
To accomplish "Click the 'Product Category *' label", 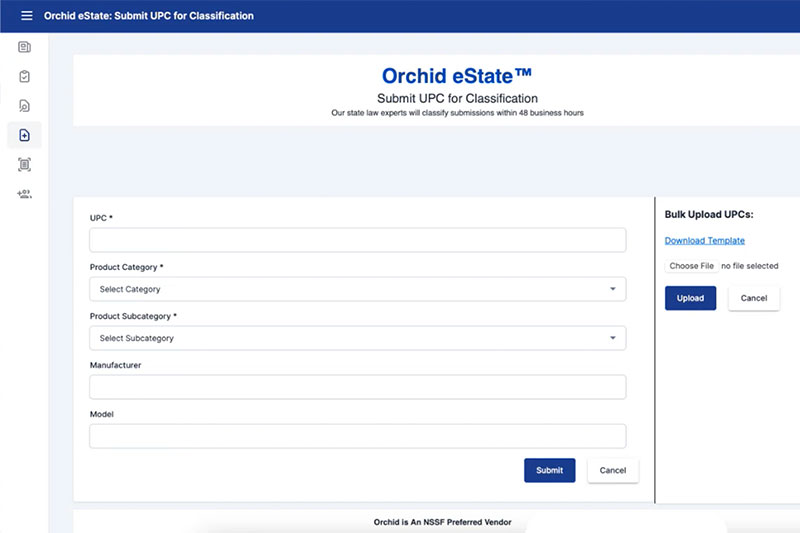I will click(x=127, y=267).
